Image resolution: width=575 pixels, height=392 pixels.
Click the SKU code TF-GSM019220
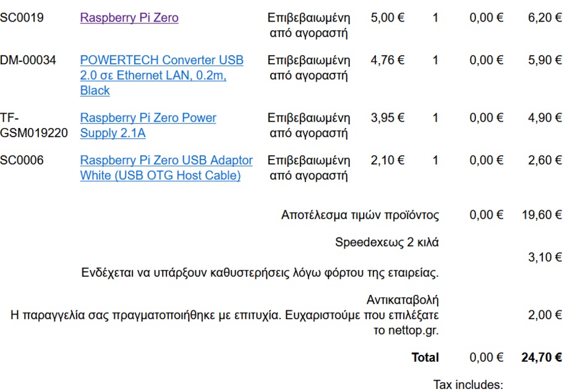click(33, 126)
